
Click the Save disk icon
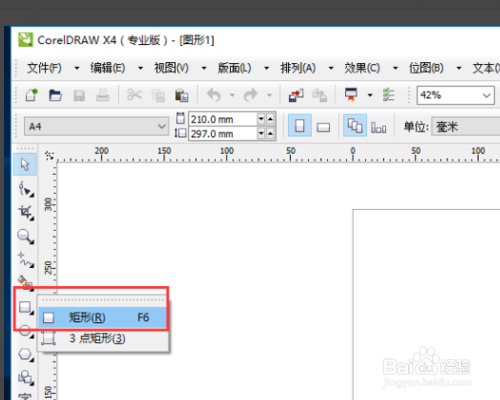[x=79, y=96]
